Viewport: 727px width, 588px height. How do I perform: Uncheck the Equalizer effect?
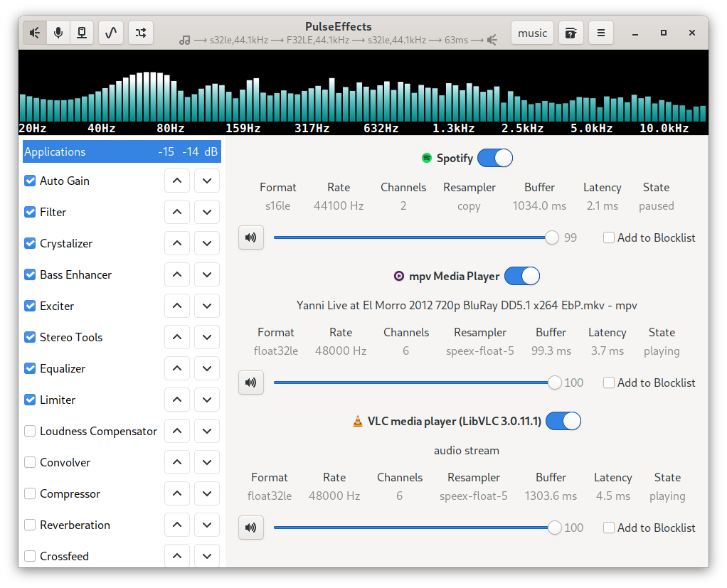click(x=30, y=368)
